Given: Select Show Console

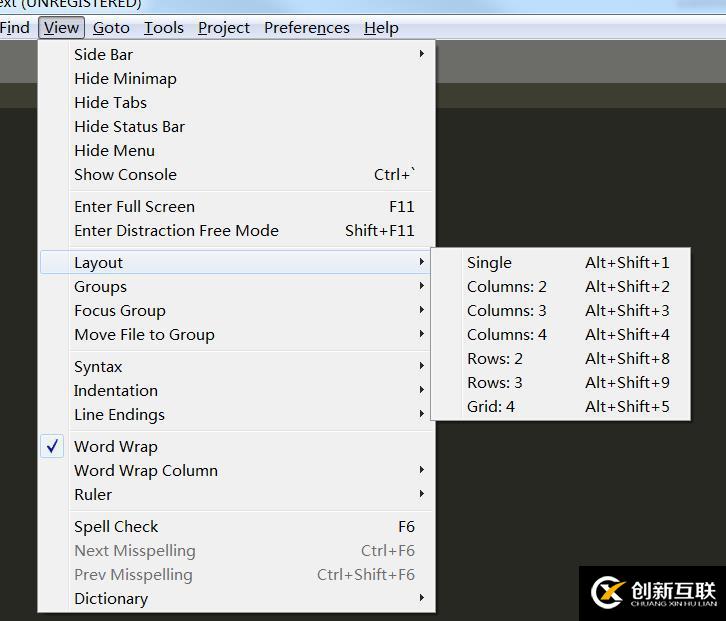Looking at the screenshot, I should click(x=236, y=175).
